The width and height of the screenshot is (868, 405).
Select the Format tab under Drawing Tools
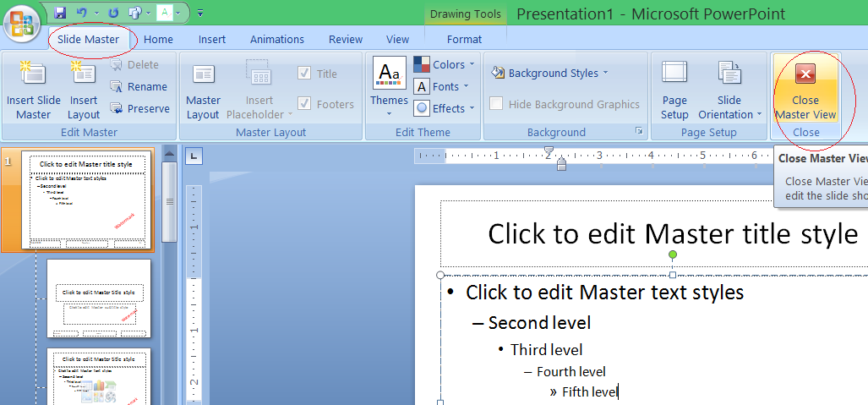point(465,40)
